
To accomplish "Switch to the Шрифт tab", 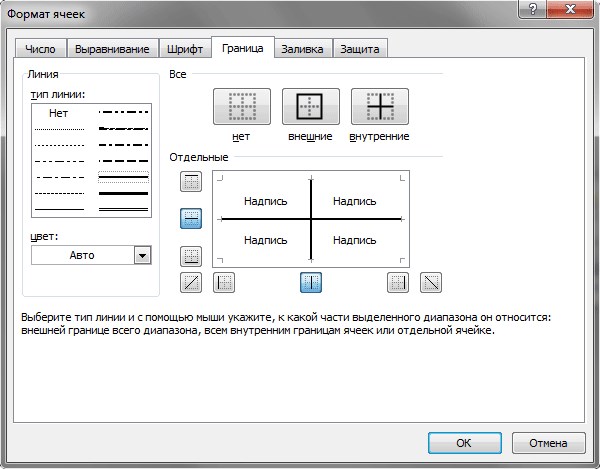I will coord(185,49).
